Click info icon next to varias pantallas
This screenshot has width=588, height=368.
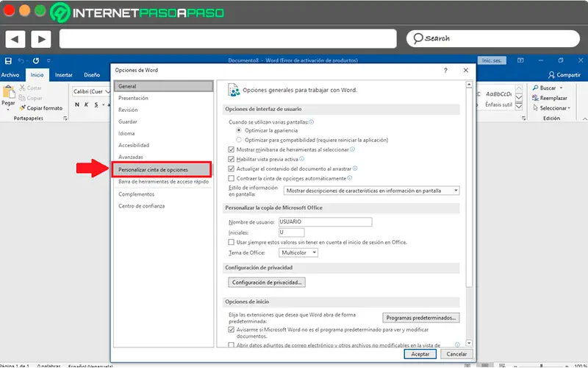pyautogui.click(x=311, y=122)
